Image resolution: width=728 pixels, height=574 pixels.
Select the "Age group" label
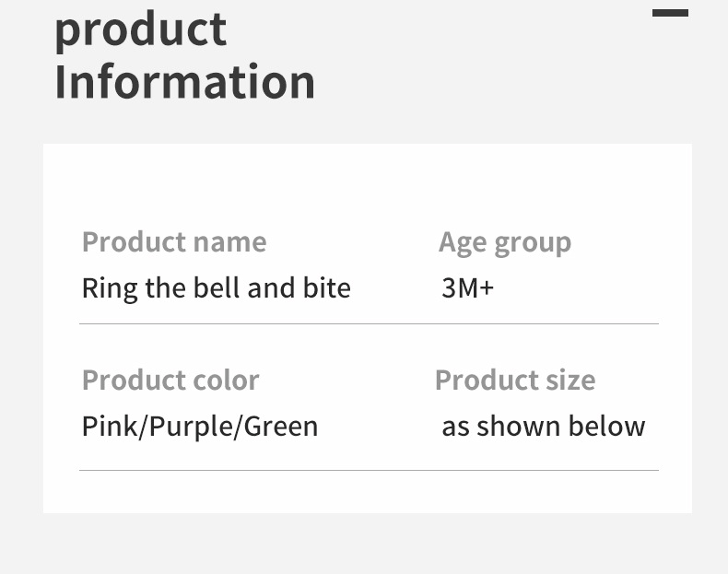(505, 242)
